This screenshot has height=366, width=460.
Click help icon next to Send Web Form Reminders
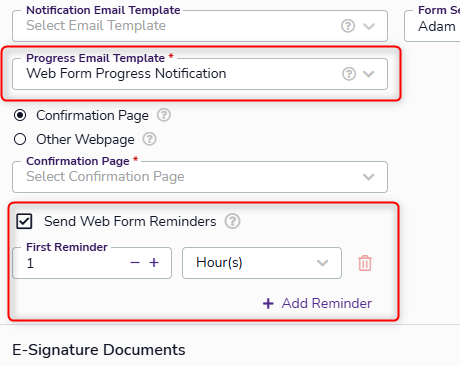(232, 221)
